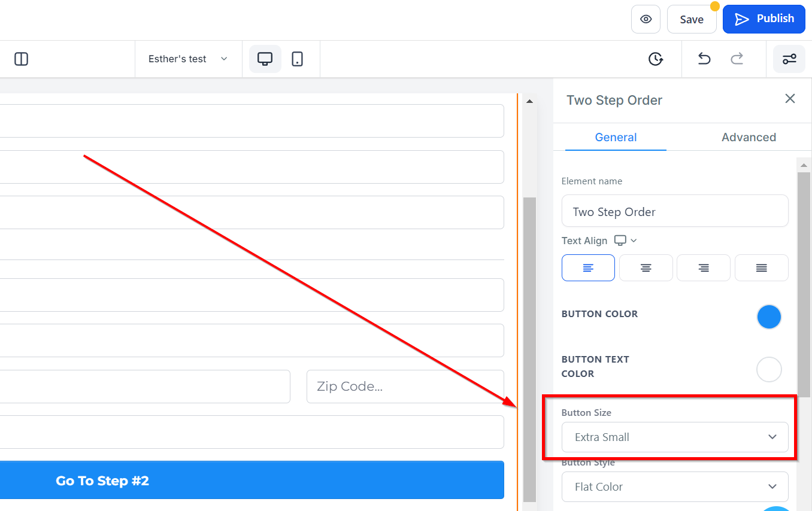
Task: Preview the page with the eye icon
Action: pos(646,19)
